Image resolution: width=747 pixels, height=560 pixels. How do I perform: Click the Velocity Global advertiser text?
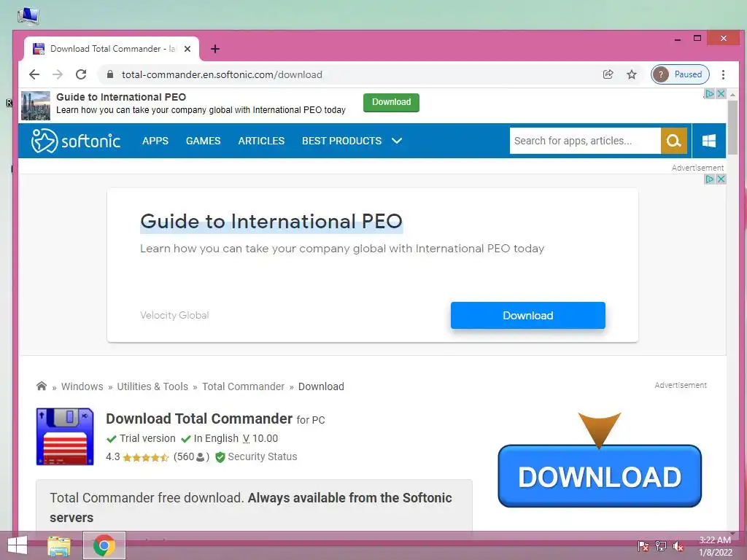[x=174, y=315]
